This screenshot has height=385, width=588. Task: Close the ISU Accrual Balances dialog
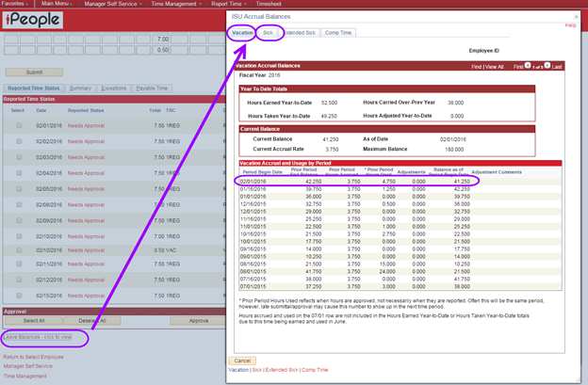click(576, 17)
